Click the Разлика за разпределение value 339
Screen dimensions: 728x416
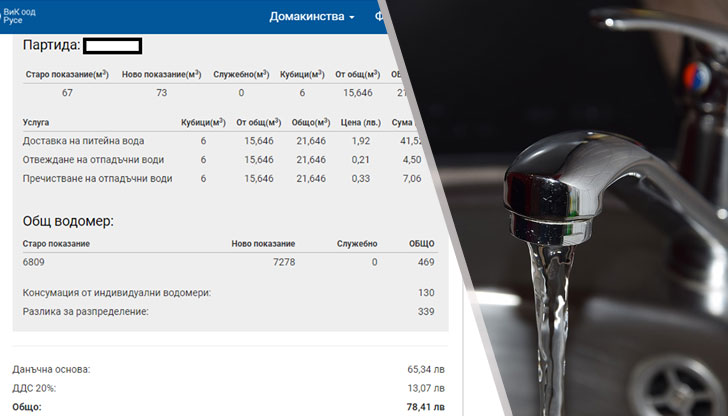coord(425,312)
